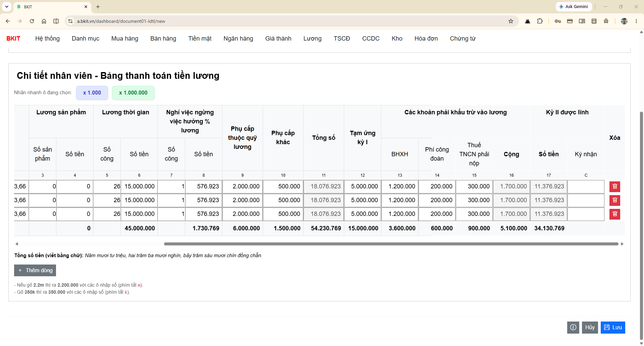644x346 pixels.
Task: Go to the browser home icon
Action: coord(44,21)
